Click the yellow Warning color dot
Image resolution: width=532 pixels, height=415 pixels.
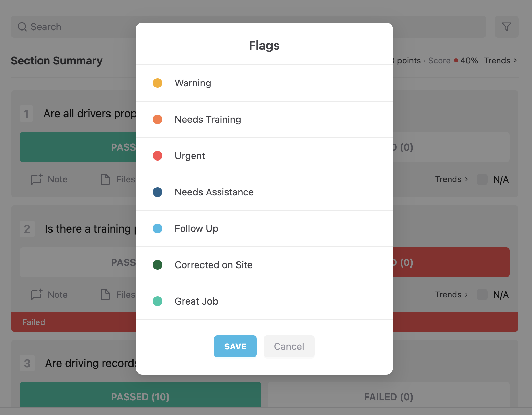(158, 83)
